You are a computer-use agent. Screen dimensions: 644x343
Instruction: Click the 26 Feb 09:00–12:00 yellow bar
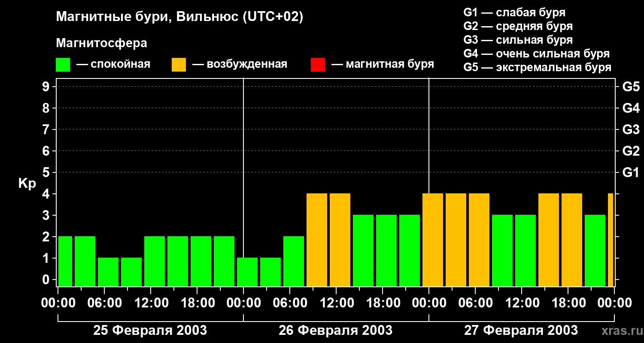pos(317,240)
